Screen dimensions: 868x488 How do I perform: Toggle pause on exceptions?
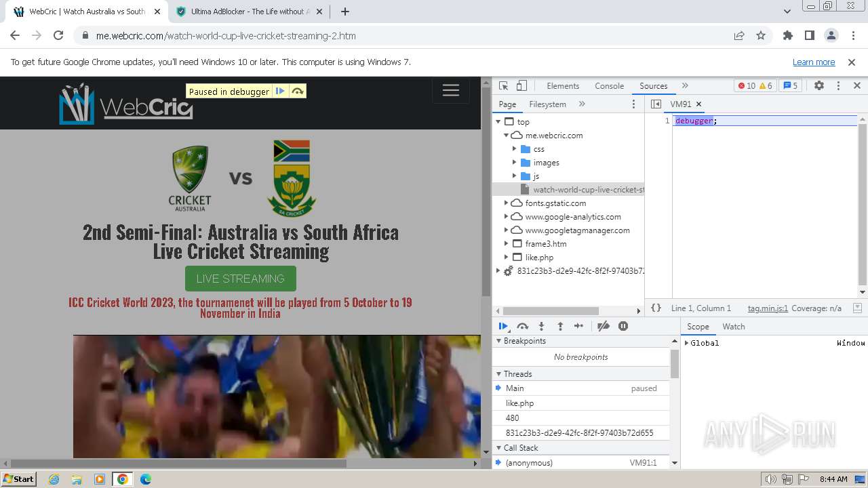(x=623, y=327)
